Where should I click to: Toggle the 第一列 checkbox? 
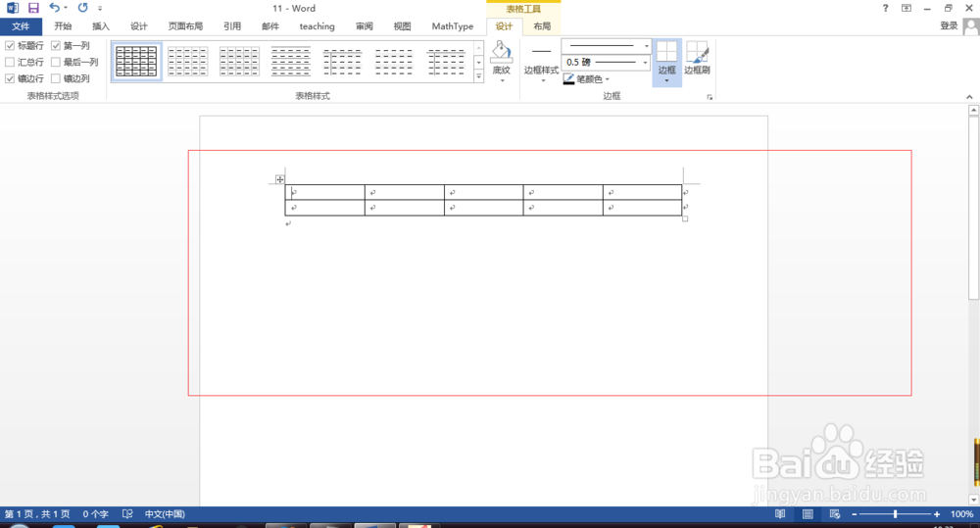click(56, 46)
